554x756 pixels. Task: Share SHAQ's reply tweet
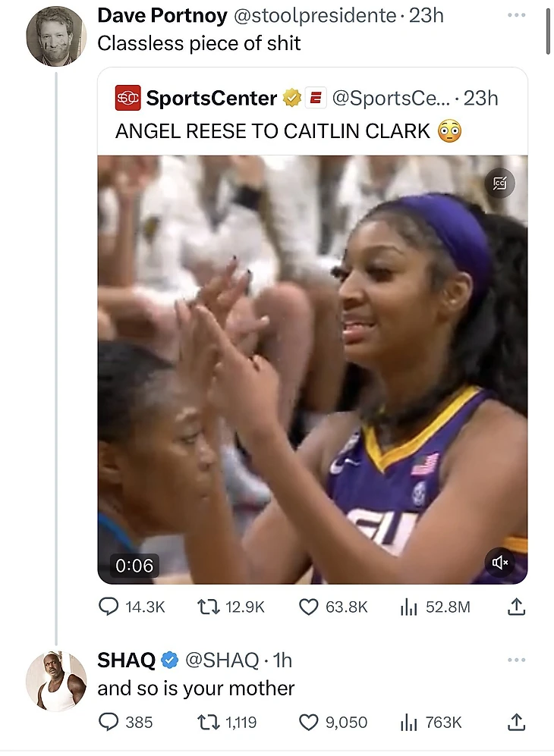pos(516,722)
